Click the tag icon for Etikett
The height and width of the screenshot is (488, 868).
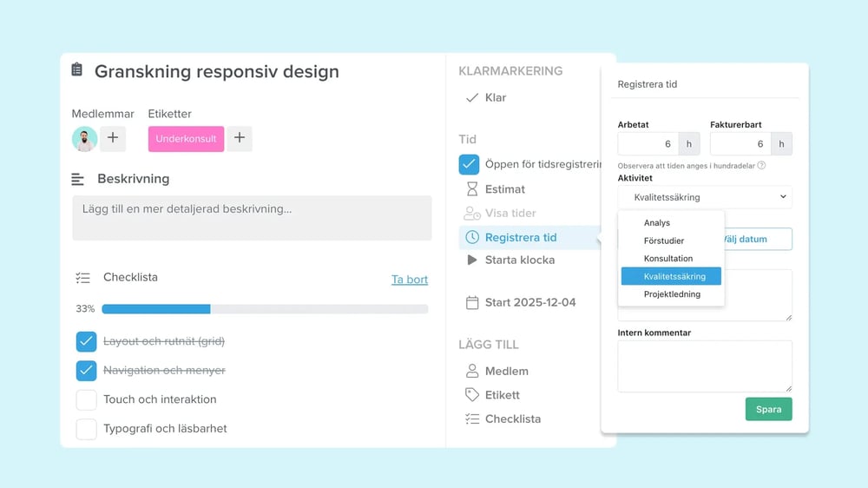[x=472, y=395]
